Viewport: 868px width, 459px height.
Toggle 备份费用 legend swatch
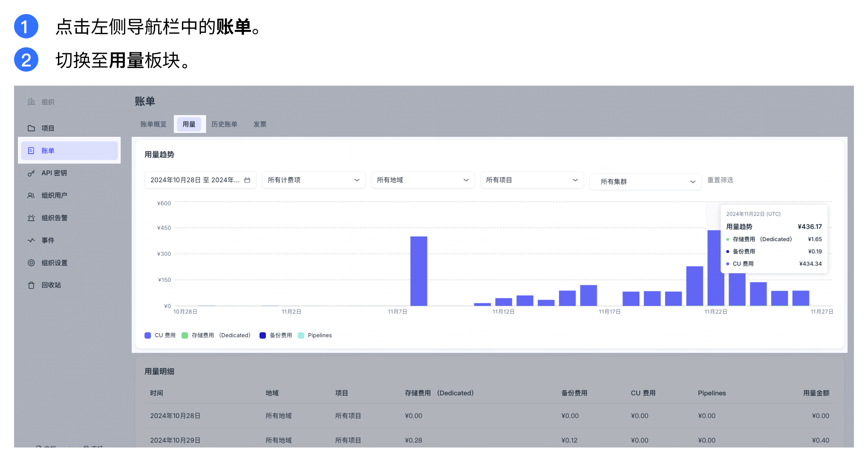click(x=263, y=335)
